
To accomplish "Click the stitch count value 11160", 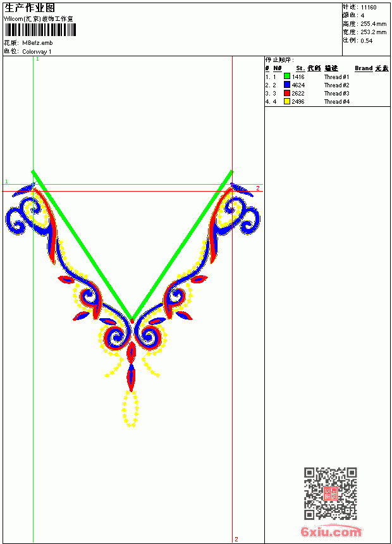I will 369,8.
